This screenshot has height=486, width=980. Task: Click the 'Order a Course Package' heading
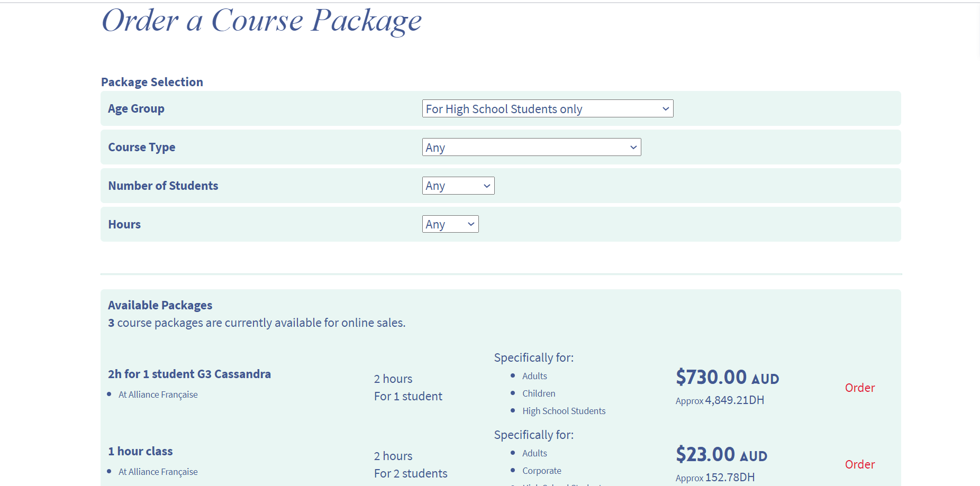tap(261, 21)
